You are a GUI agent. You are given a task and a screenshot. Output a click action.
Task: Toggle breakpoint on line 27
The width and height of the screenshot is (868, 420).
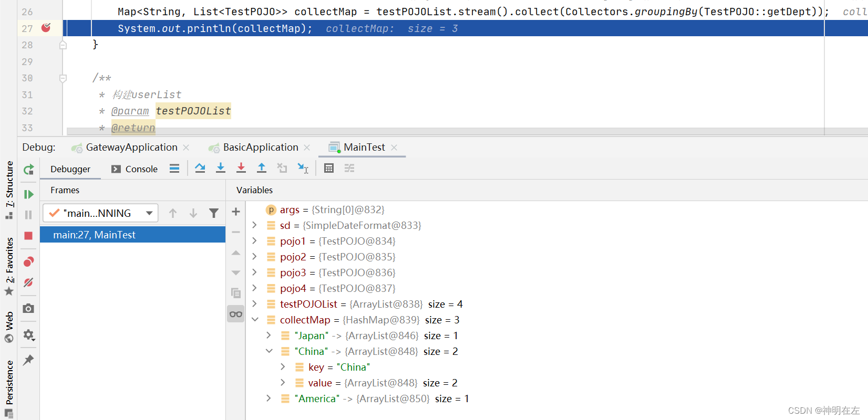pyautogui.click(x=46, y=28)
